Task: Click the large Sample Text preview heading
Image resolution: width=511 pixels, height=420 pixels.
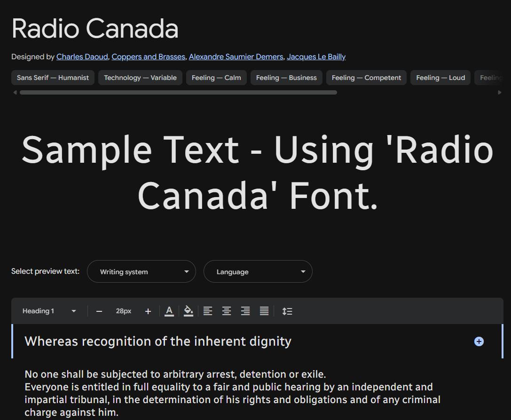Action: (258, 173)
